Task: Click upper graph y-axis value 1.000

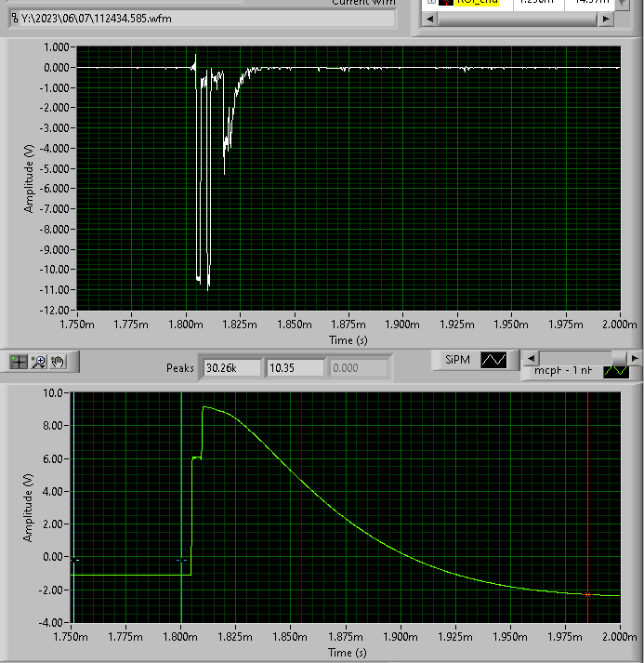Action: coord(56,46)
